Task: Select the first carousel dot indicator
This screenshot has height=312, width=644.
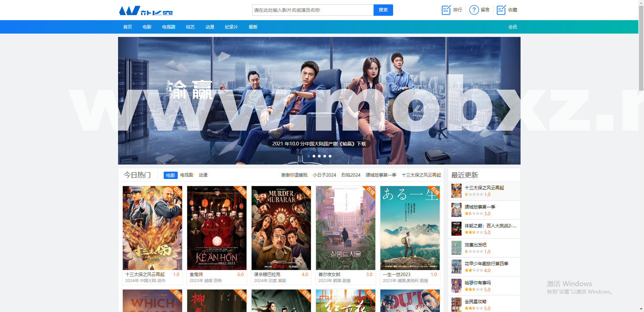Action: pos(309,156)
